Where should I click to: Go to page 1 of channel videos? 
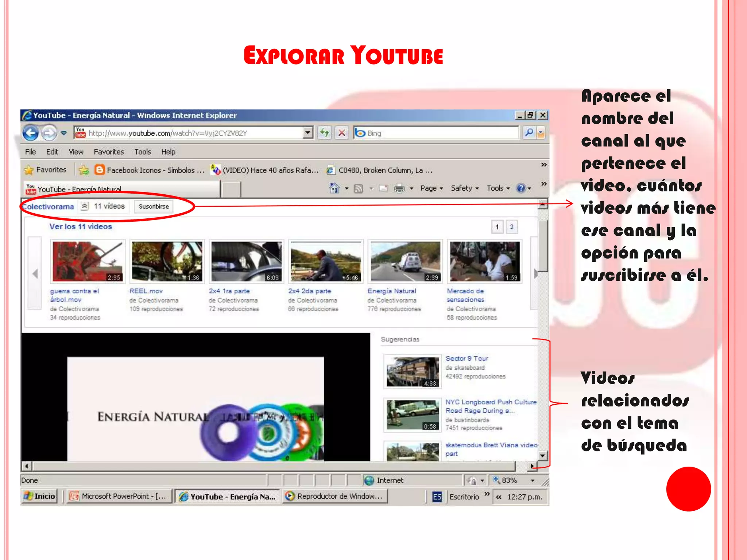pyautogui.click(x=497, y=227)
